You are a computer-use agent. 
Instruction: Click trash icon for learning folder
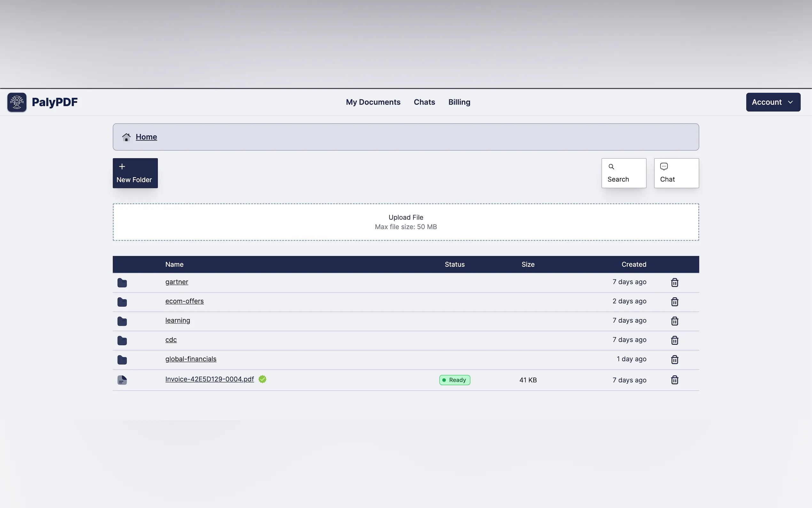674,321
